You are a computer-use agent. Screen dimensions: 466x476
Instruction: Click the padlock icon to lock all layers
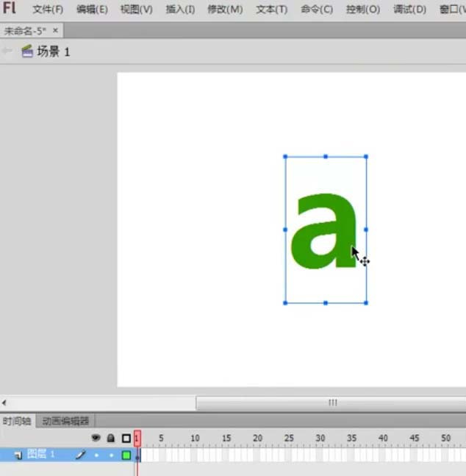click(110, 438)
